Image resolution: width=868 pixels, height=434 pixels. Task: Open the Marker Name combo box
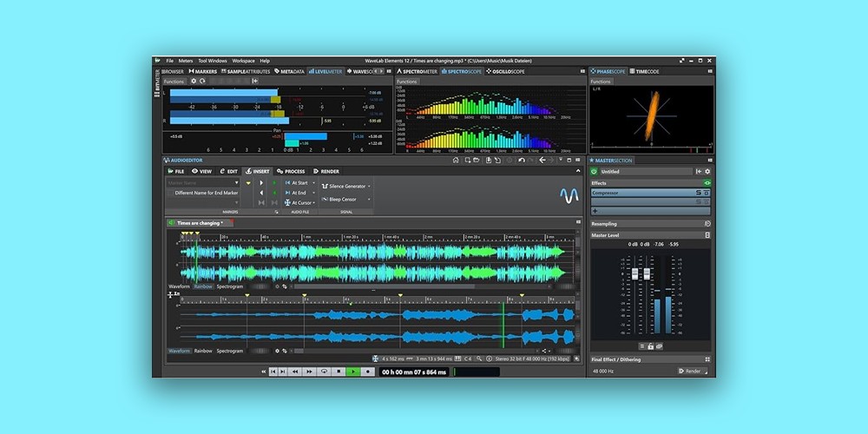pos(203,183)
